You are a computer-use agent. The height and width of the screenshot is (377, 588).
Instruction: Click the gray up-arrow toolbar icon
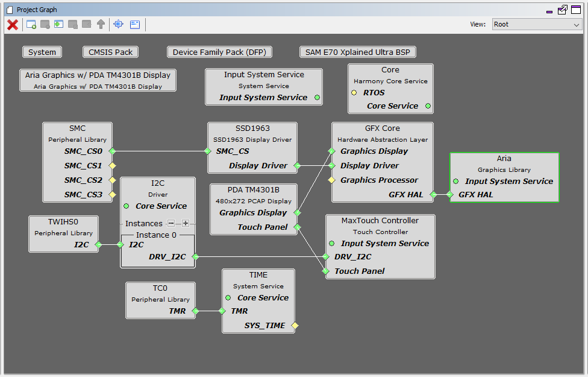(x=101, y=25)
